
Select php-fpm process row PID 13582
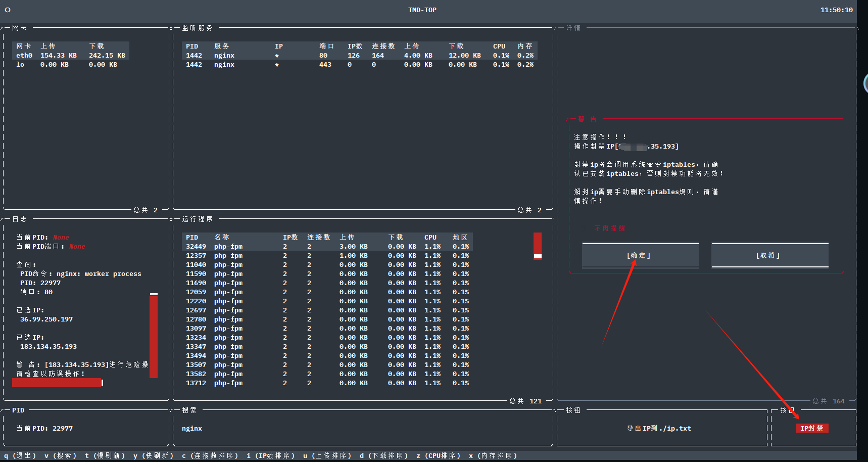click(327, 374)
